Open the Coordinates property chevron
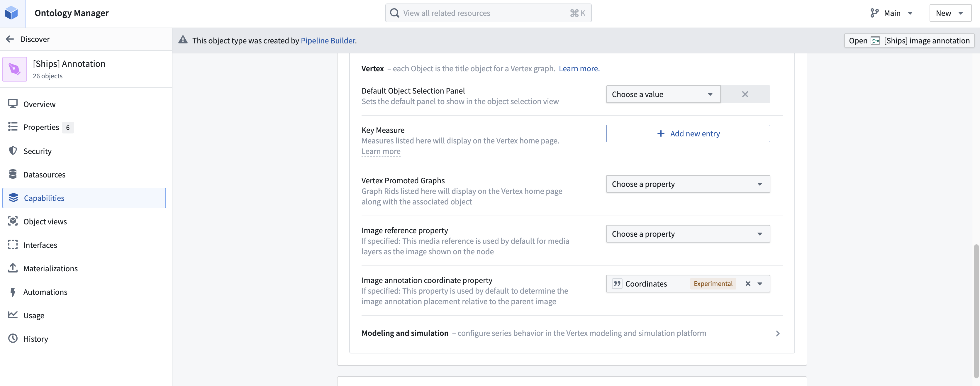Viewport: 980px width, 386px height. click(x=760, y=284)
